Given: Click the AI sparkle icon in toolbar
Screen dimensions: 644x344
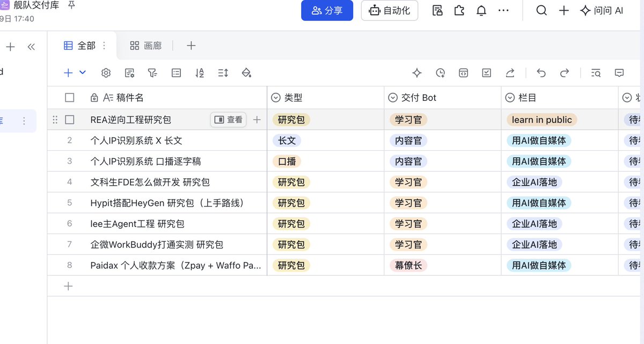Looking at the screenshot, I should pos(416,73).
